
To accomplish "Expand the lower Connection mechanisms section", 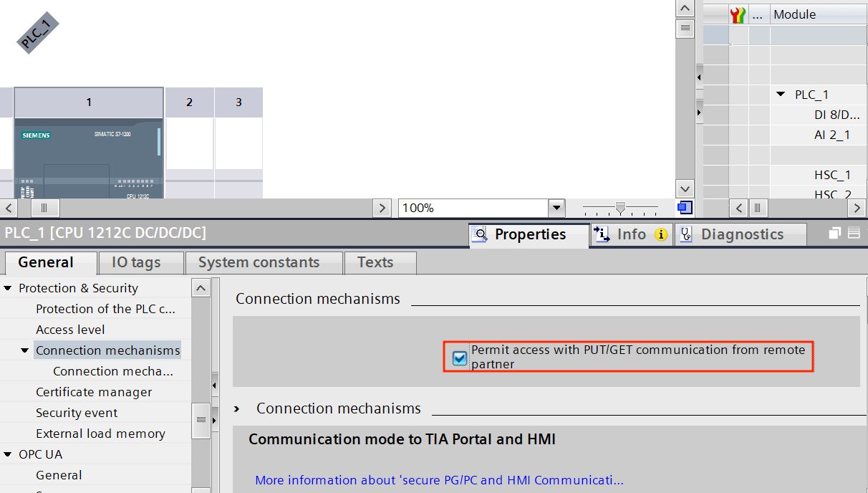I will click(236, 408).
